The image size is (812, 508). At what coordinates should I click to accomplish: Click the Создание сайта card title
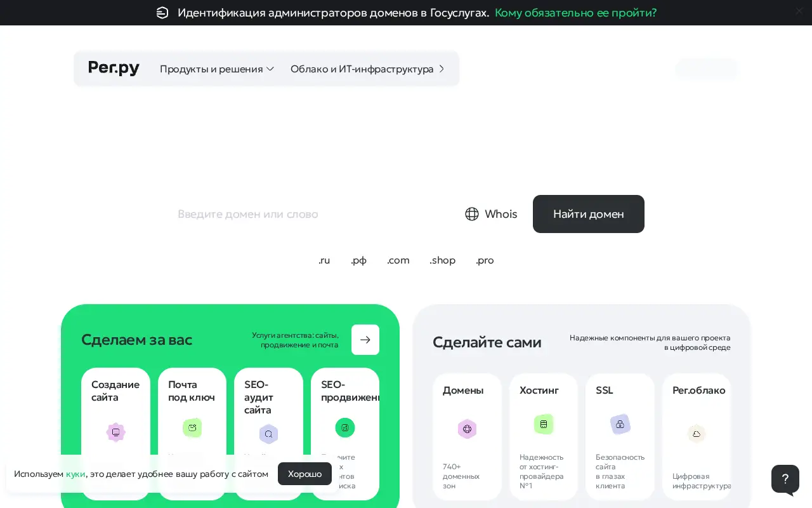pyautogui.click(x=115, y=391)
